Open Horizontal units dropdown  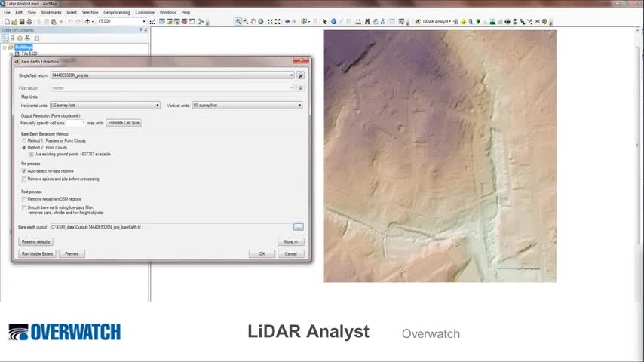click(158, 105)
